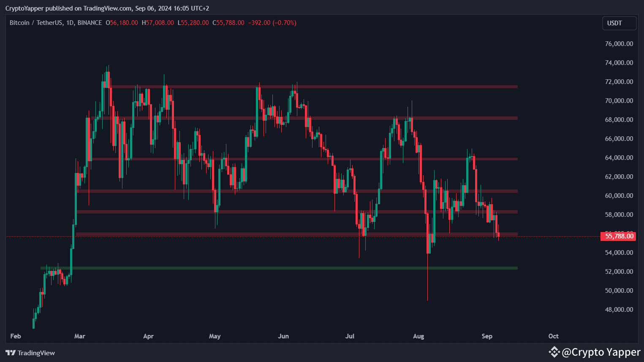
Task: Click the C55,788.00 close value in legend
Action: [228, 23]
